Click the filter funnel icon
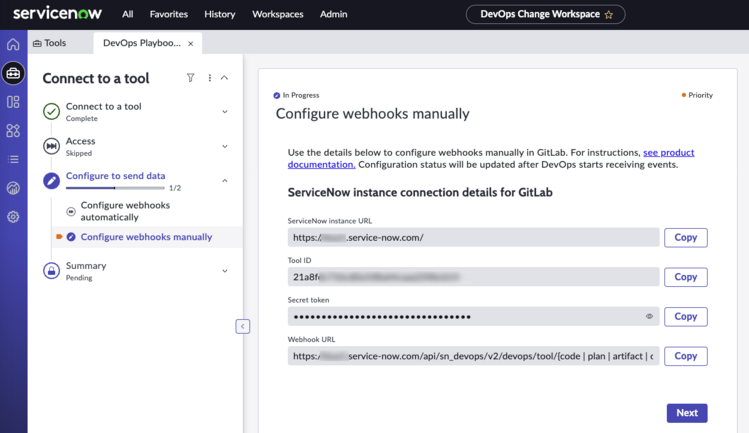Screen dimensions: 749x433 point(191,78)
